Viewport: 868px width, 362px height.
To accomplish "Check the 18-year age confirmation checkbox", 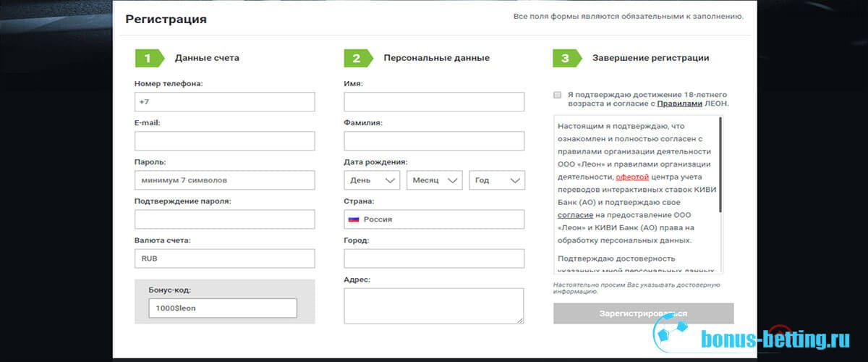I will [557, 95].
